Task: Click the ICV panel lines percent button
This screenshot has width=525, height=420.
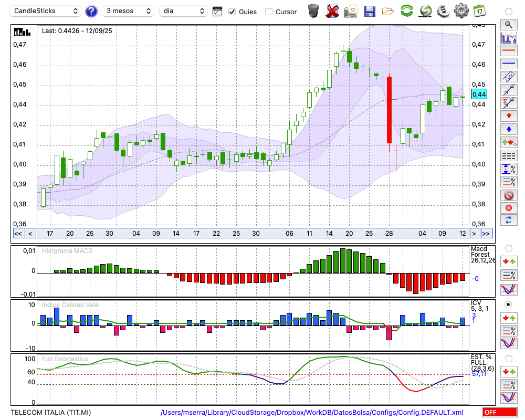Action: pyautogui.click(x=509, y=331)
